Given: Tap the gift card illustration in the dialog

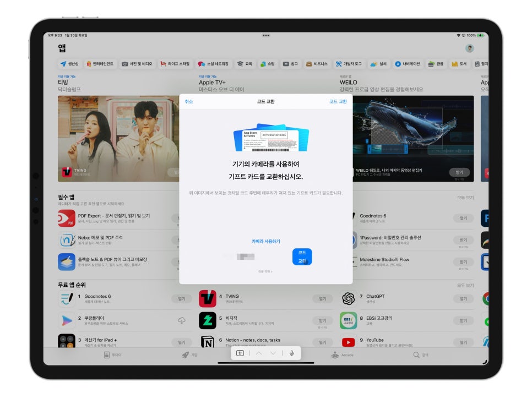Looking at the screenshot, I should [271, 137].
